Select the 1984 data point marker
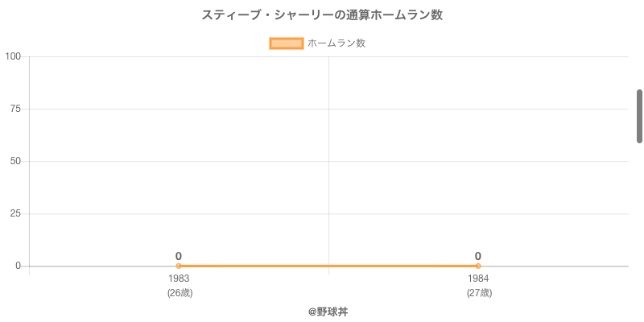644x322 pixels. [478, 266]
